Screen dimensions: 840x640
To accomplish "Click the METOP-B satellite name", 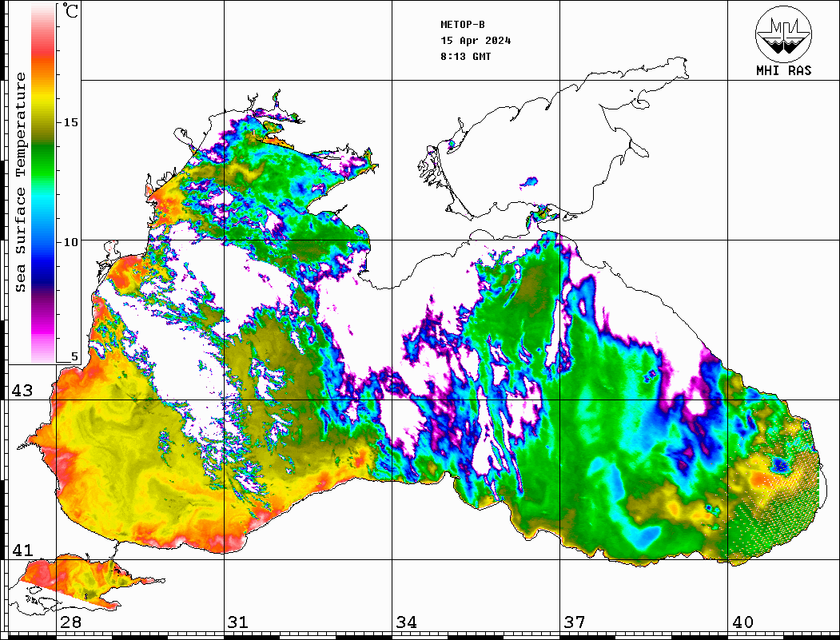I will tap(462, 25).
